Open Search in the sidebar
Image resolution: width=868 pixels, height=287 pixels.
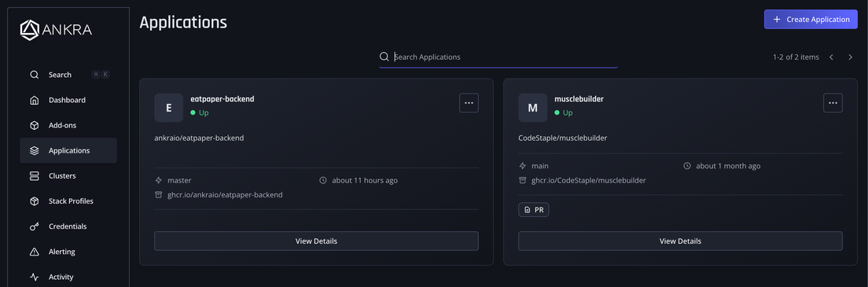68,75
